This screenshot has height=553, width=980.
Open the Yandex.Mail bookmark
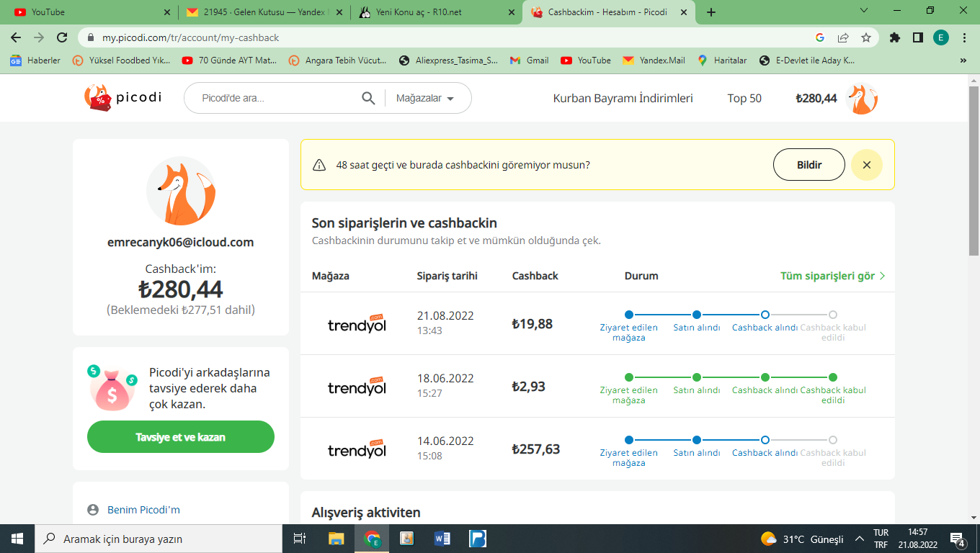click(654, 61)
